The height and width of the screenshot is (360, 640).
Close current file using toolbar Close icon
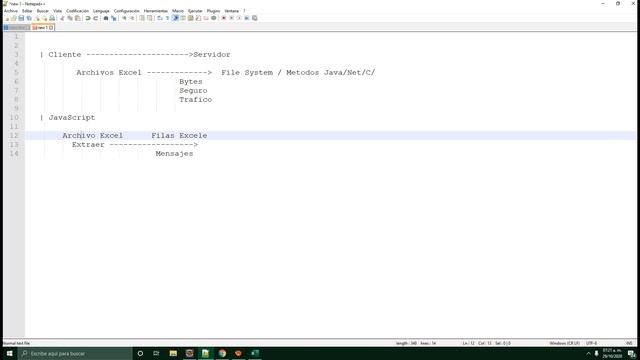[x=37, y=18]
